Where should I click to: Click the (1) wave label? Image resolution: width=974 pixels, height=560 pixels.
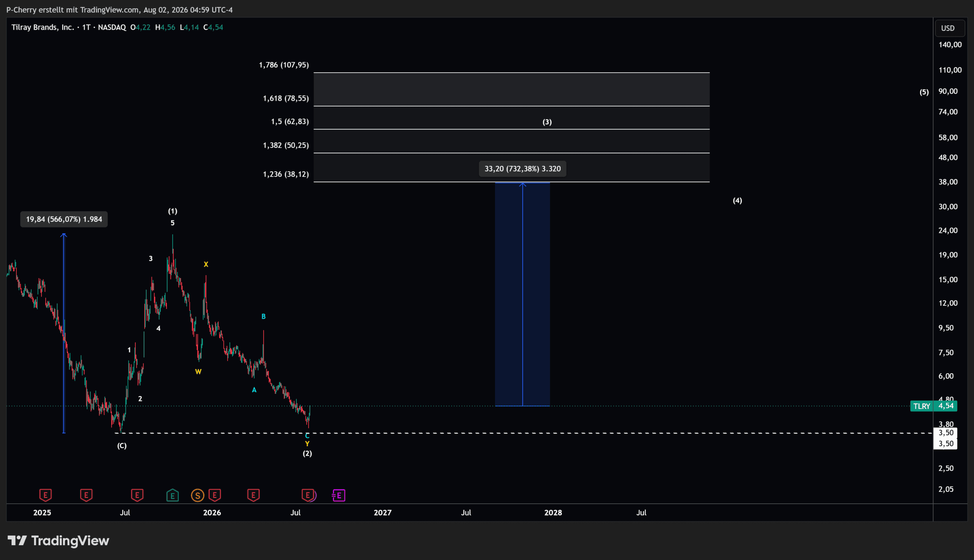pos(173,211)
